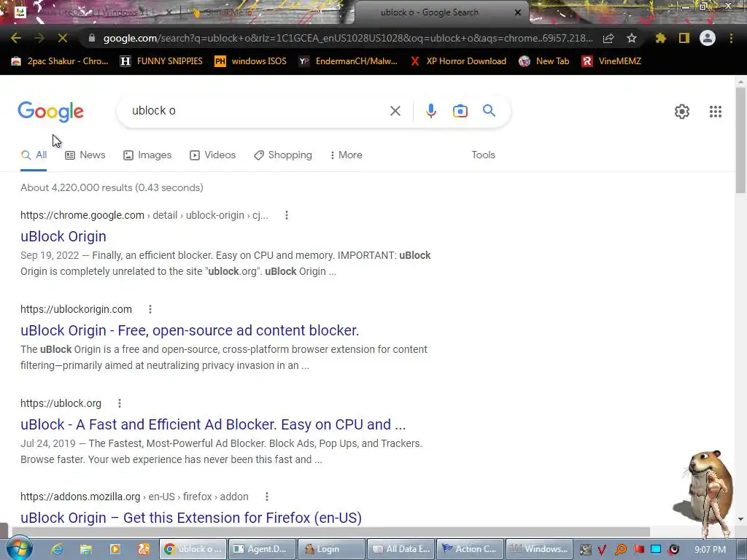The image size is (747, 560).
Task: Switch to the Action C... taskbar window
Action: tap(470, 549)
